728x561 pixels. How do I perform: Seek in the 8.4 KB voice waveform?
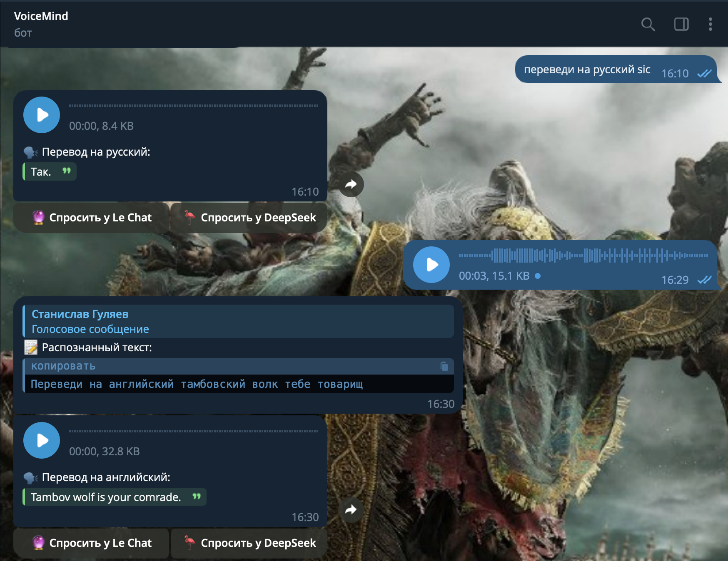click(194, 106)
